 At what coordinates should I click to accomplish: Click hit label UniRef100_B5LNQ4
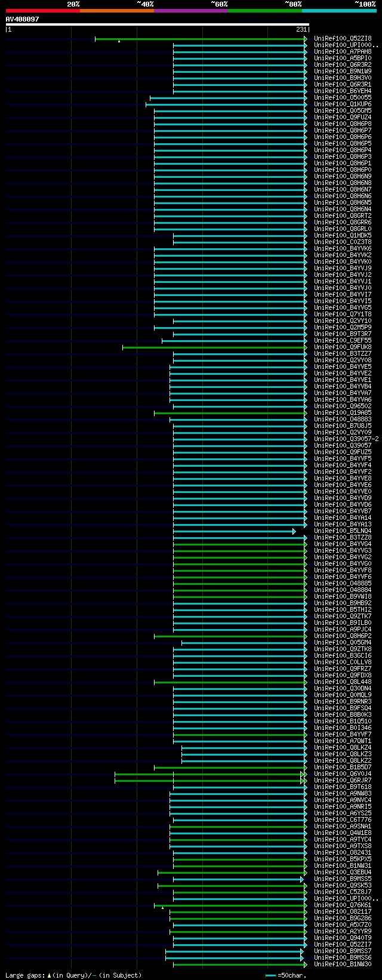[x=343, y=531]
